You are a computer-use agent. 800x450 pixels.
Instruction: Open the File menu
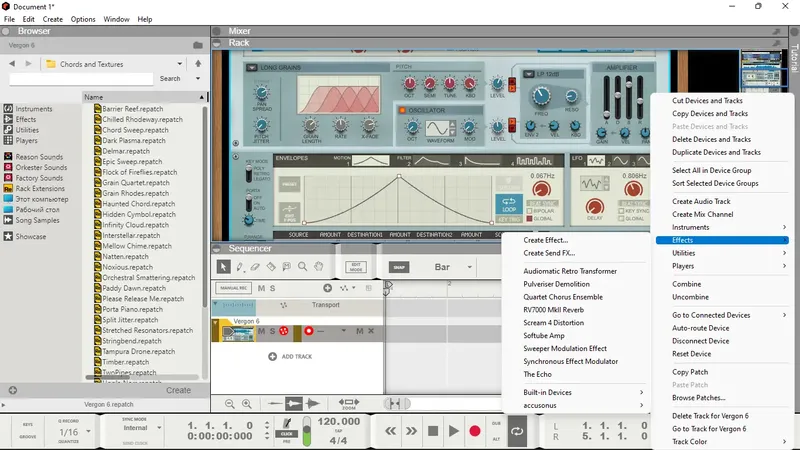[9, 19]
